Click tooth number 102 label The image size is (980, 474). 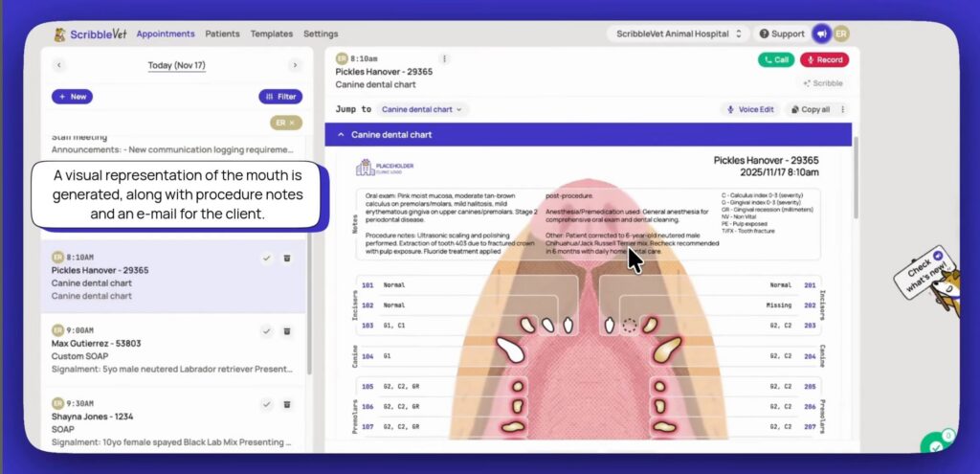[367, 305]
